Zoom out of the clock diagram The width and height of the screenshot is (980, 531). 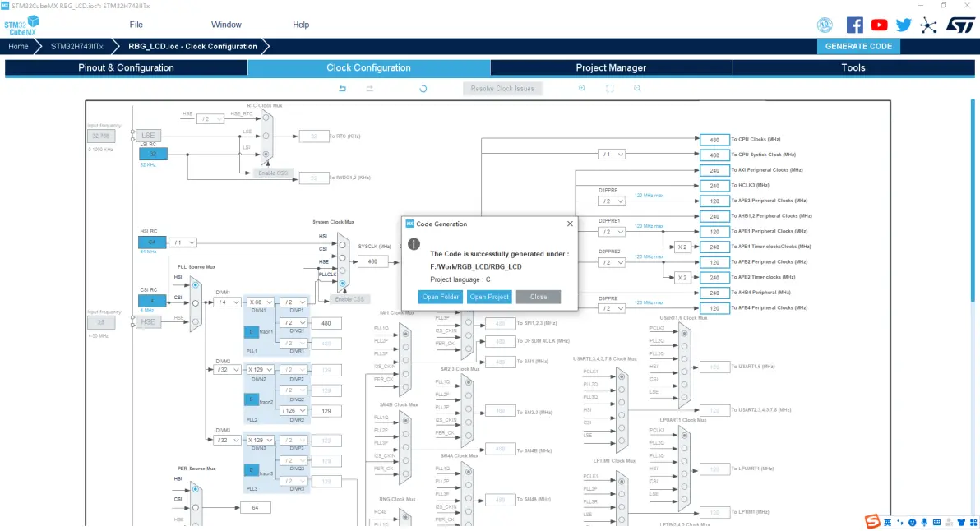(637, 89)
